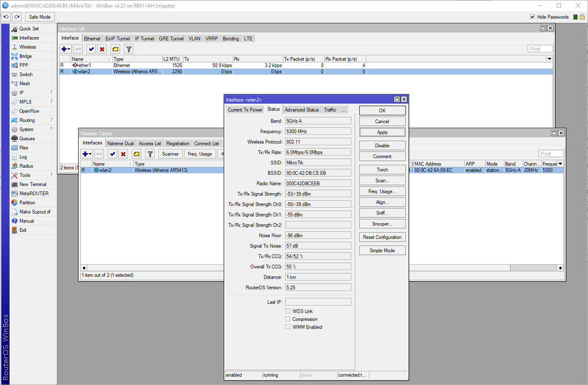Click the Reset Configuration button
Screen dimensions: 588x385
click(x=382, y=237)
